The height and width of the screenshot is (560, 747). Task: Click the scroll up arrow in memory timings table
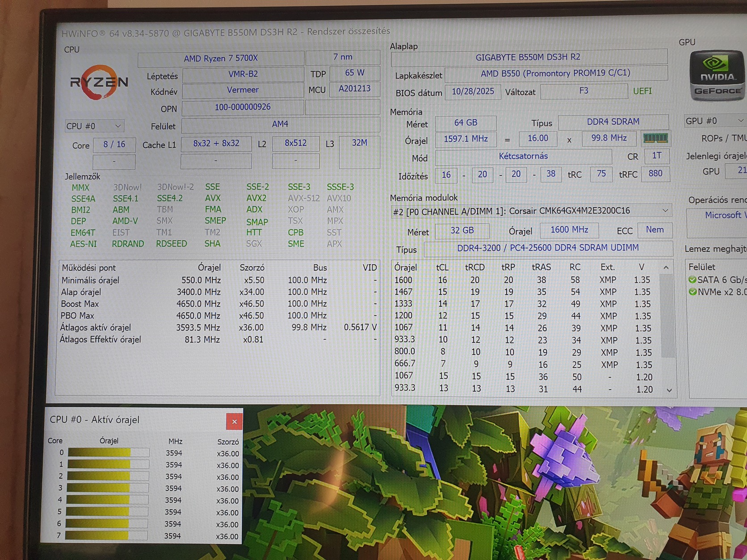click(666, 267)
